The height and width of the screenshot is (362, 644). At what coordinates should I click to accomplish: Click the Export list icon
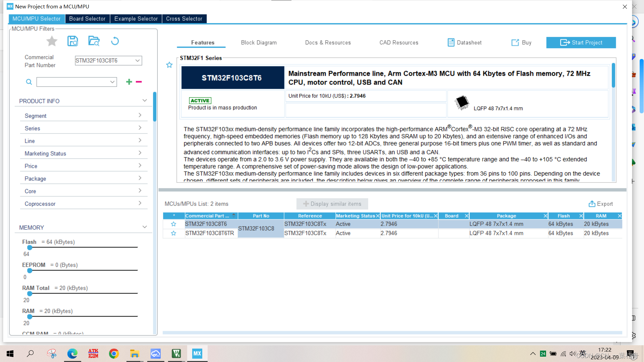click(x=592, y=204)
